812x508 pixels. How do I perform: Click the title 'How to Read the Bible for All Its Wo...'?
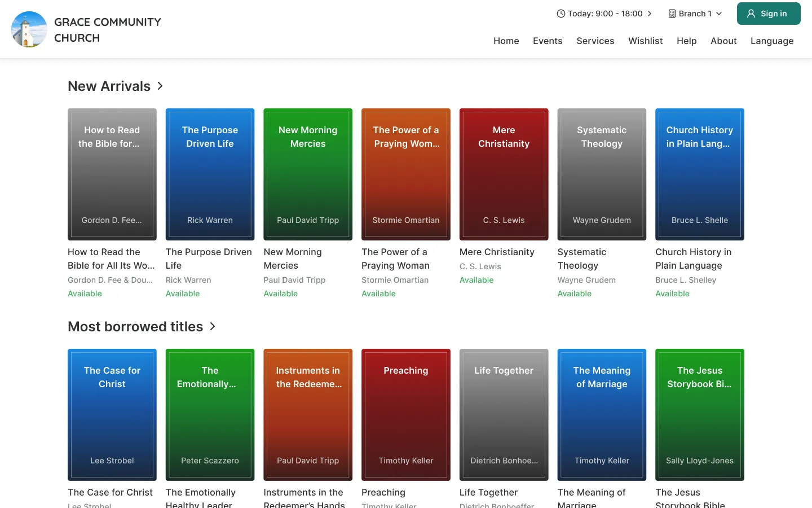click(x=111, y=259)
